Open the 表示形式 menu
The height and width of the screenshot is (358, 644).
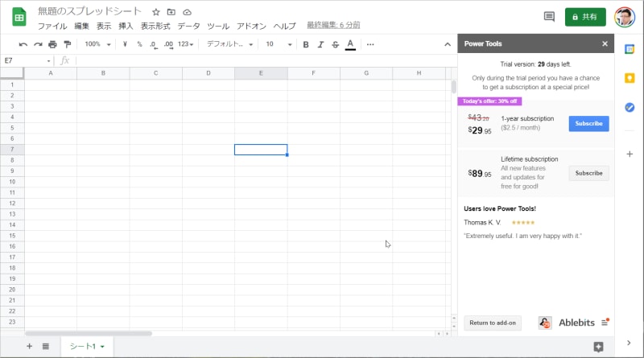click(155, 26)
